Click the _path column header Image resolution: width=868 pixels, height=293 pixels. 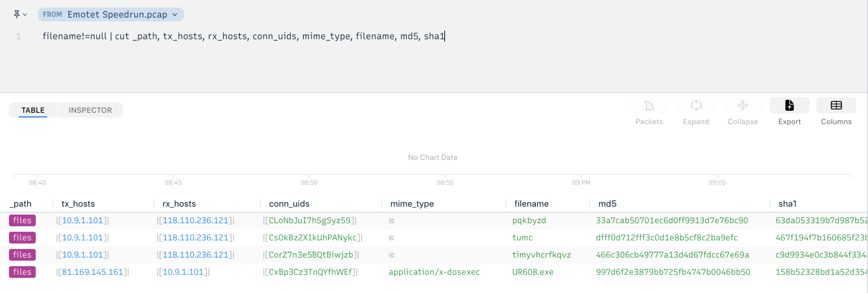21,204
